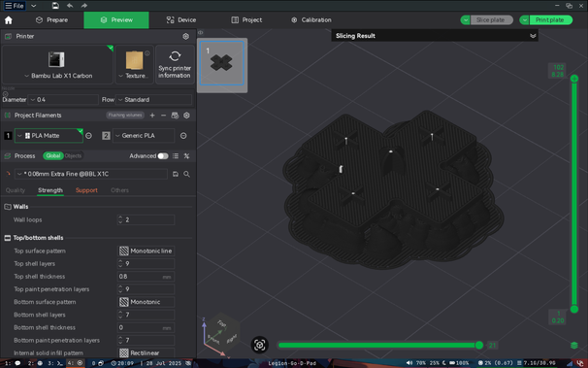Add a filament with plus icon
This screenshot has height=368, width=588.
(x=152, y=116)
